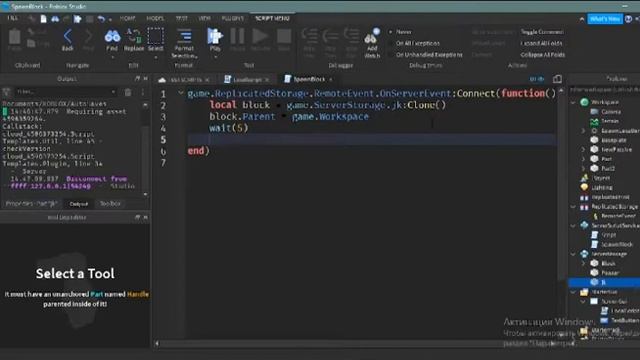
Task: Select On All Exceptions option
Action: [x=414, y=43]
